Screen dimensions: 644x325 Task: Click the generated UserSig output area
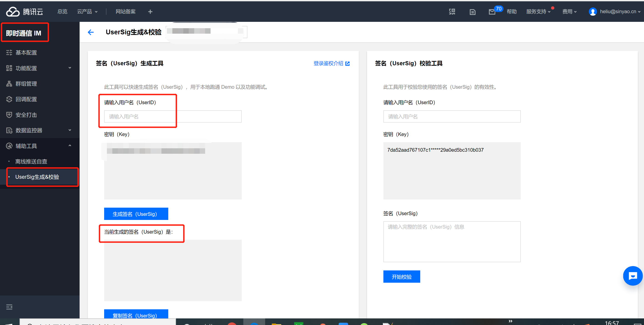173,270
